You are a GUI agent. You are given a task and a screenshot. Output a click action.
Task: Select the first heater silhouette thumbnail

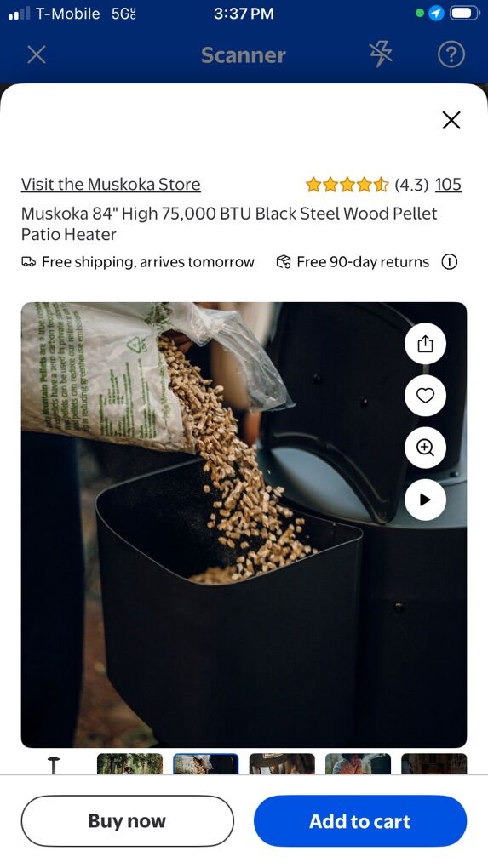click(x=54, y=764)
